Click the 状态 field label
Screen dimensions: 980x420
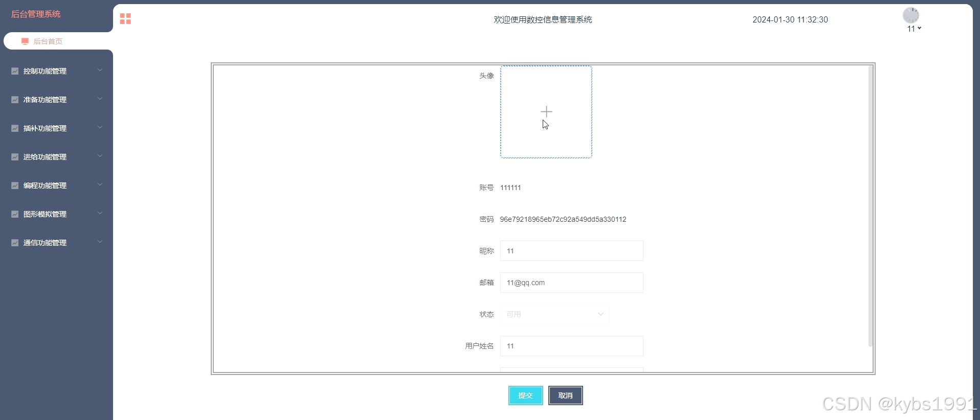click(x=486, y=314)
